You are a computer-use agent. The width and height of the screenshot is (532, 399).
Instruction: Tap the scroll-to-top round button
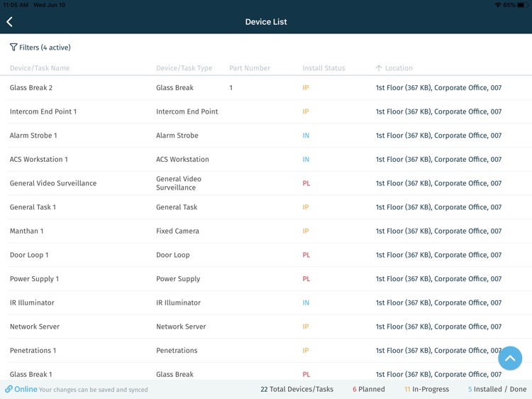point(510,359)
